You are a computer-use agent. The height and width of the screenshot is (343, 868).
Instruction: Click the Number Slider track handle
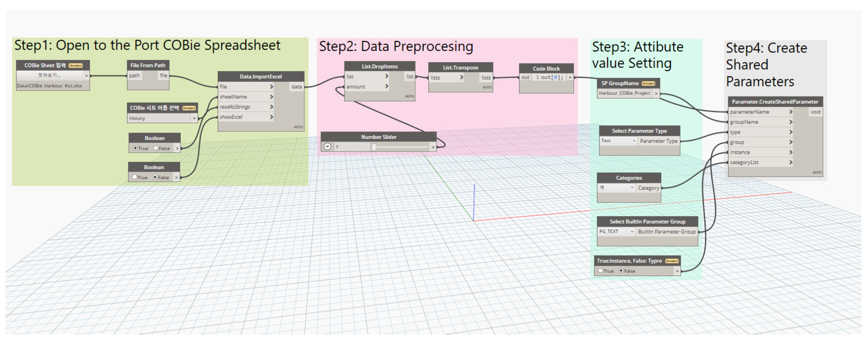pyautogui.click(x=374, y=147)
